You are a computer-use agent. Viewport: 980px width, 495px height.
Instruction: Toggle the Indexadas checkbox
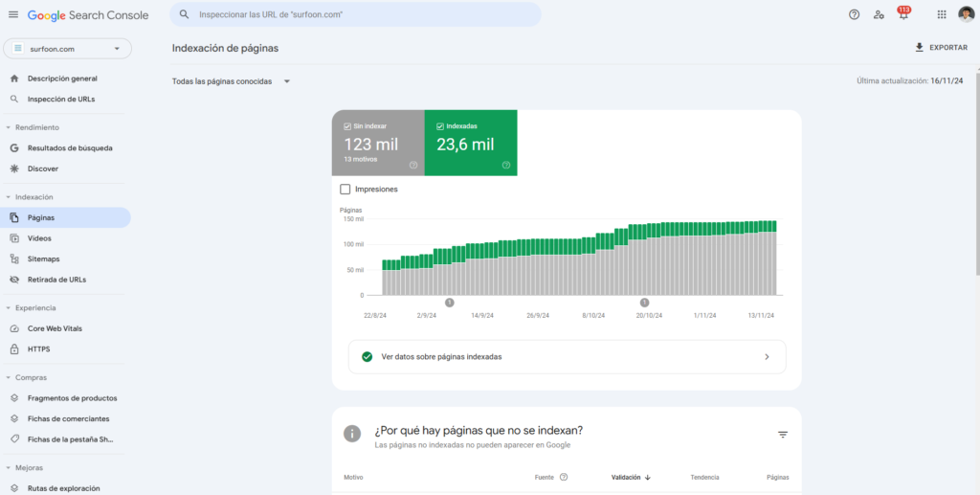(440, 126)
